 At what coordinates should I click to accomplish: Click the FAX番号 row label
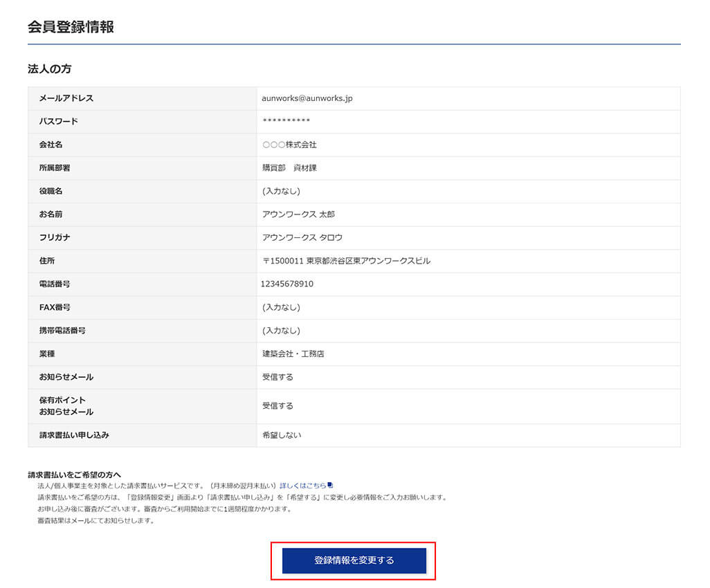point(55,307)
